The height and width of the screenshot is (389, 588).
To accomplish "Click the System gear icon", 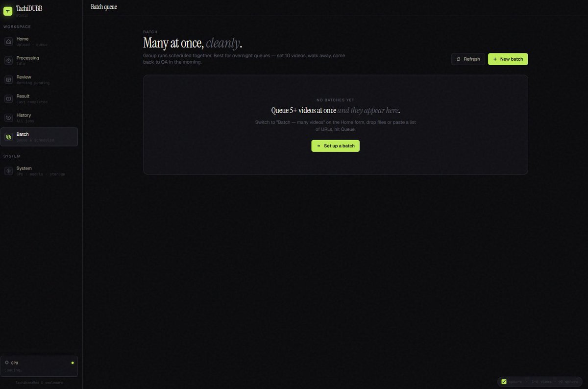I will click(x=8, y=171).
